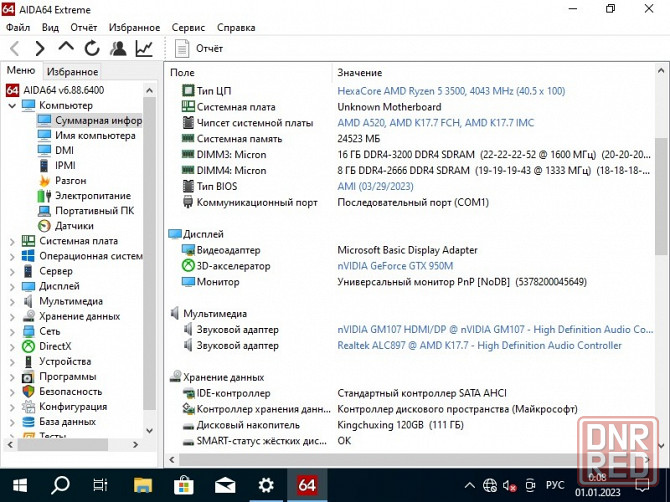Viewport: 670px width, 502px height.
Task: Select the Kingchuxing 120GB disk value
Action: click(x=400, y=425)
